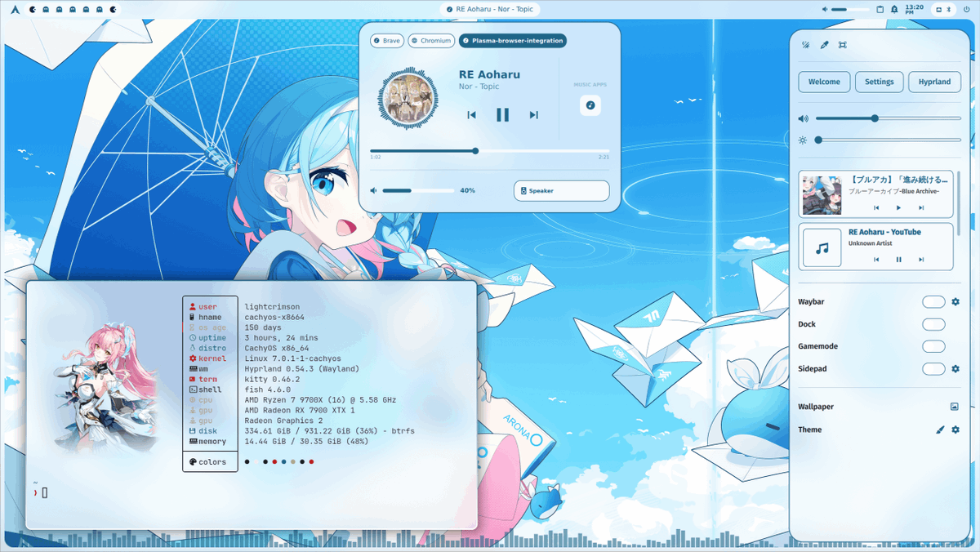Open the Speaker output selector
Screen dimensions: 980x552
tap(562, 190)
